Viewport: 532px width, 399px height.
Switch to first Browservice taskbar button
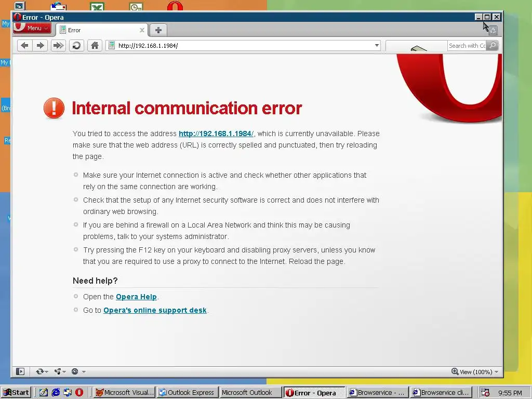377,393
